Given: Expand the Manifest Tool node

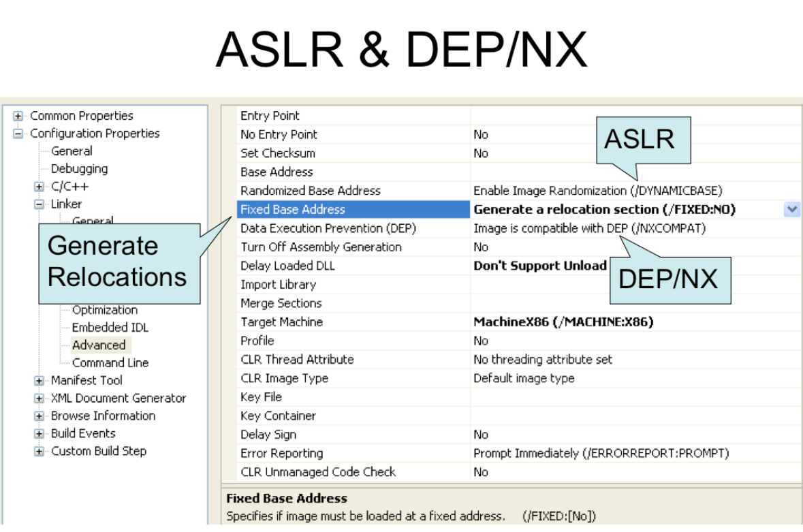Looking at the screenshot, I should point(40,381).
